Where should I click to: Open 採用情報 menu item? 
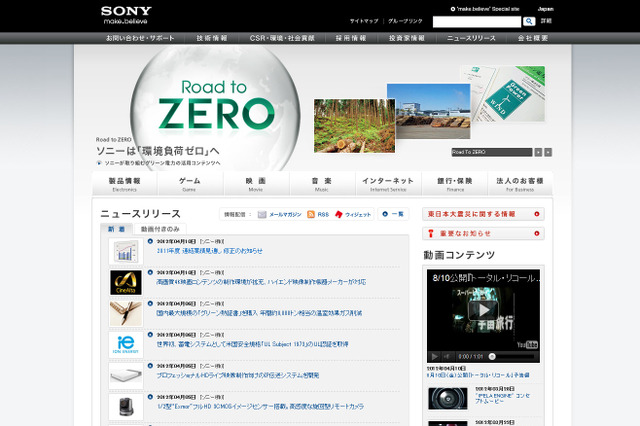351,38
